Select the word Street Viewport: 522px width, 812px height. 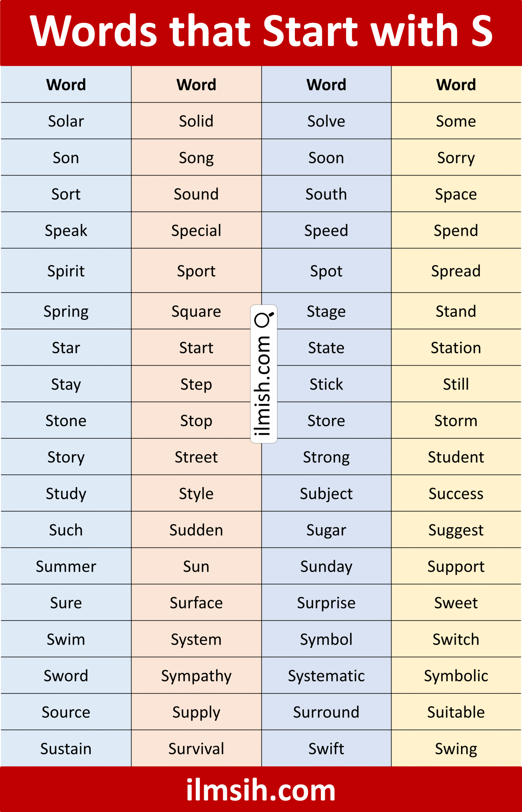coord(196,457)
